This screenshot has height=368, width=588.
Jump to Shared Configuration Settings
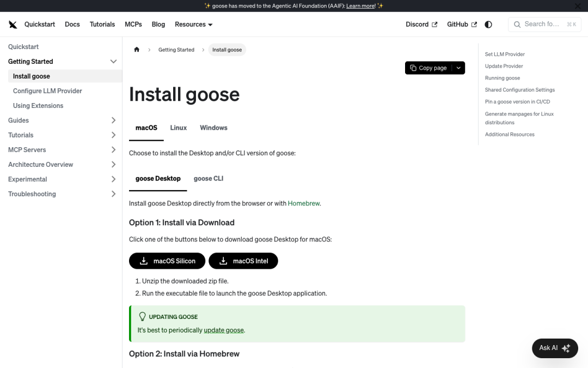[x=520, y=90]
